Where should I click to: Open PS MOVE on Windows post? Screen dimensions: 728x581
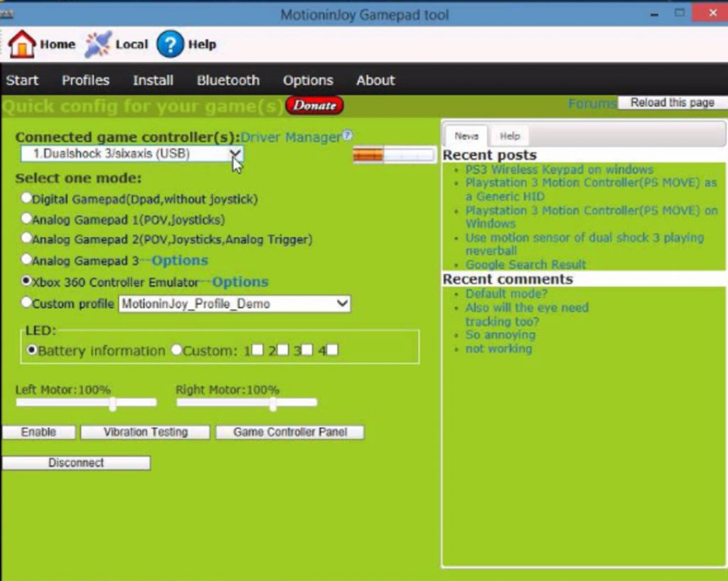coord(591,217)
